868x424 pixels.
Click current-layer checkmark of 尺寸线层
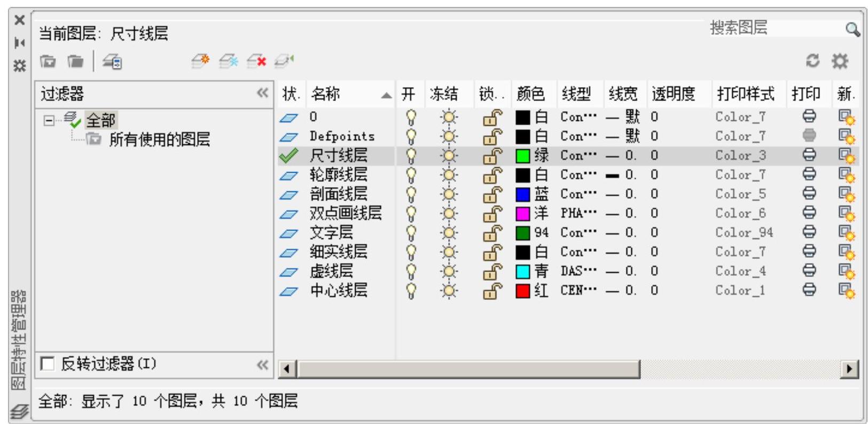(x=288, y=156)
